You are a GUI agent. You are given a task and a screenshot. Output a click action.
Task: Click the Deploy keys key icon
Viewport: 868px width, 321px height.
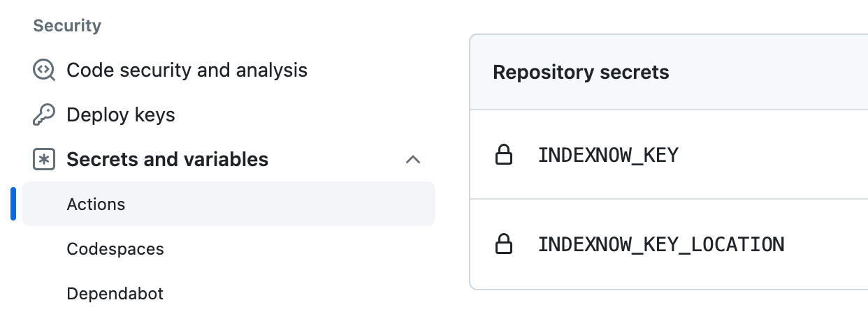pyautogui.click(x=44, y=115)
